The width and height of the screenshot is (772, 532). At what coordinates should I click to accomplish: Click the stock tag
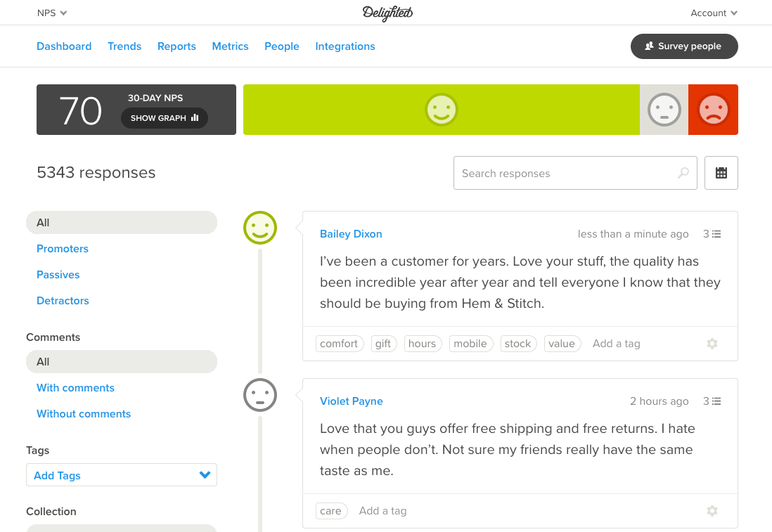tap(518, 344)
